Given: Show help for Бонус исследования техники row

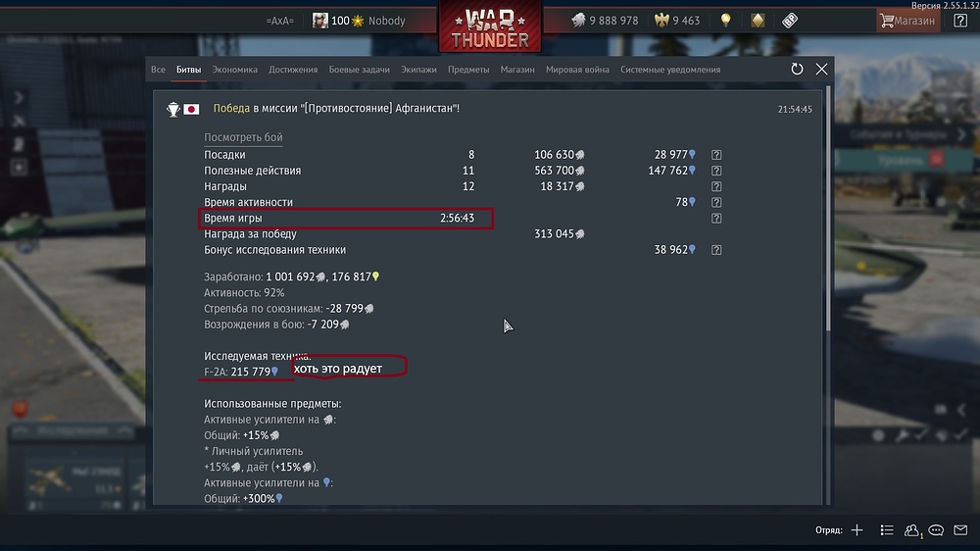Looking at the screenshot, I should tap(716, 250).
